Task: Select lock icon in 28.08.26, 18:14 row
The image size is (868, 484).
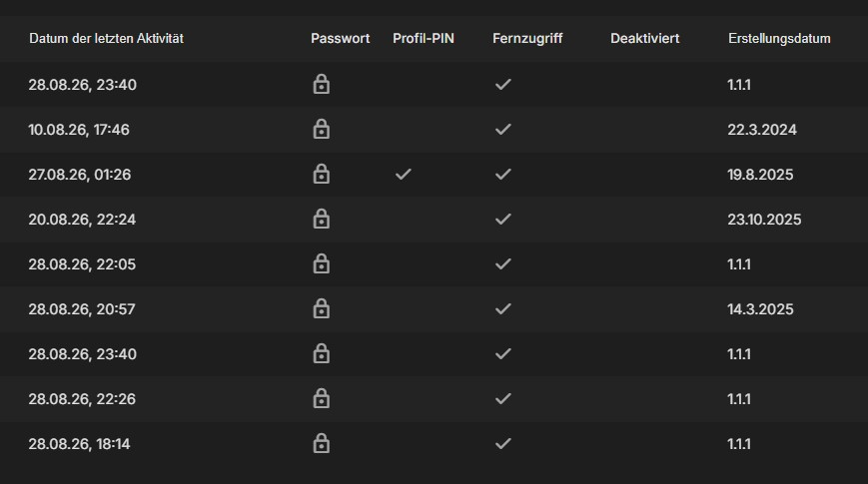Action: pos(321,444)
